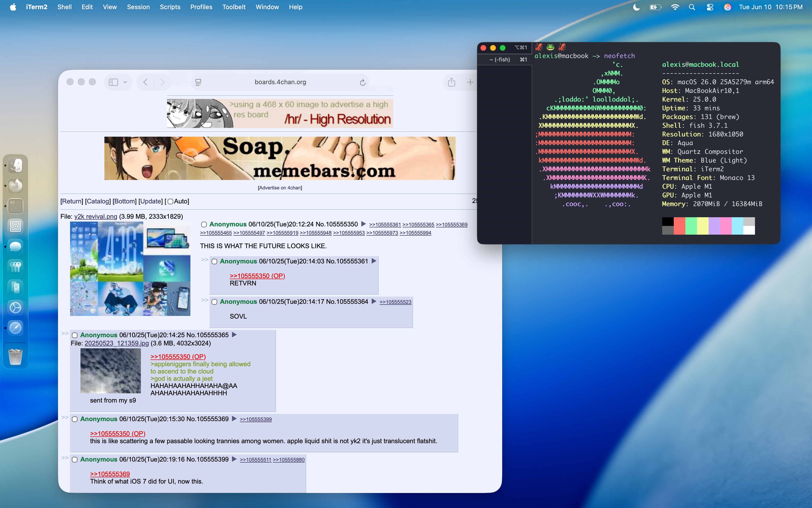Open the Apple menu
Viewport: 812px width, 508px height.
tap(13, 7)
